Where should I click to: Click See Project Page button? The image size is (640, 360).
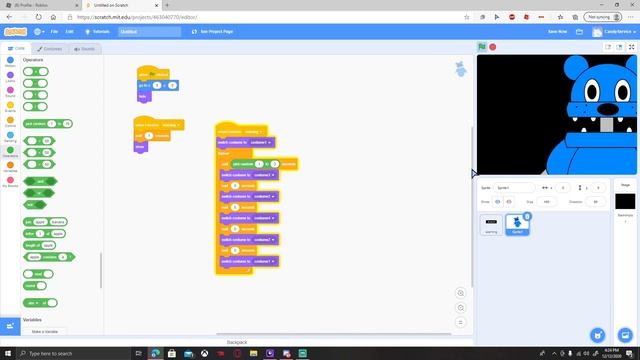coord(212,31)
